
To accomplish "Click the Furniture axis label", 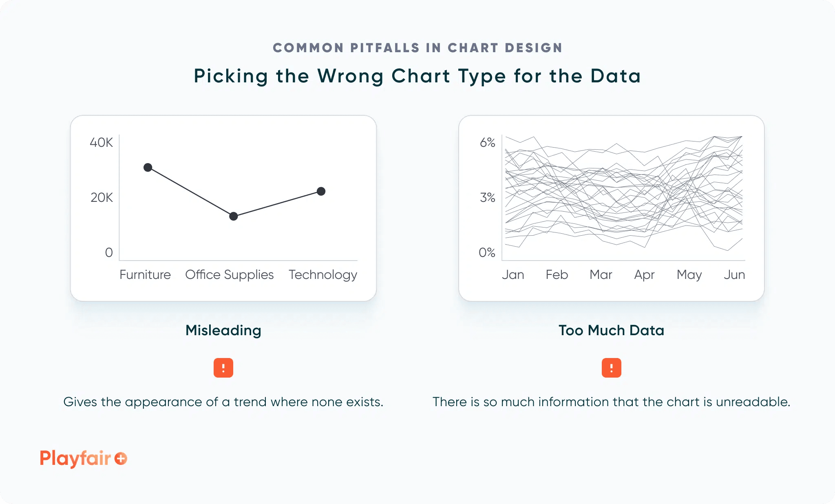I will [145, 275].
